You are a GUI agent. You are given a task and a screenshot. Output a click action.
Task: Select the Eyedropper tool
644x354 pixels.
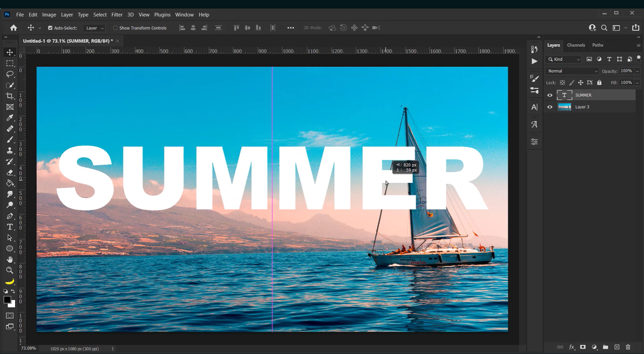click(x=10, y=118)
